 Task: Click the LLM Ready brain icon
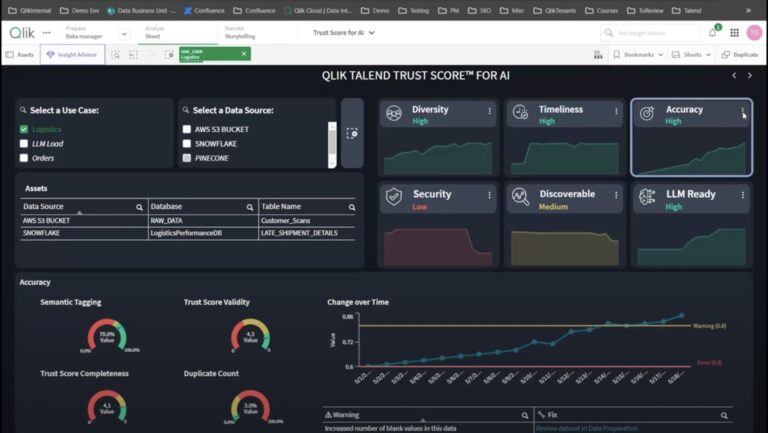tap(647, 197)
